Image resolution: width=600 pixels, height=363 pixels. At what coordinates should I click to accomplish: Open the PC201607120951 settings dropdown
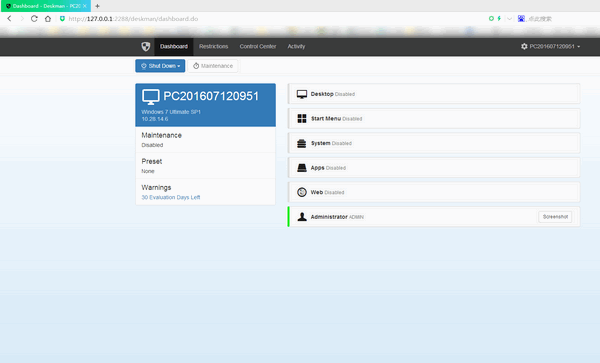550,46
